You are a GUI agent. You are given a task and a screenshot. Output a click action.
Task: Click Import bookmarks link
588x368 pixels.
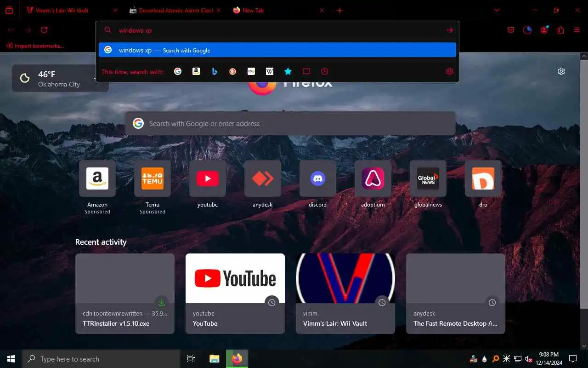point(35,46)
